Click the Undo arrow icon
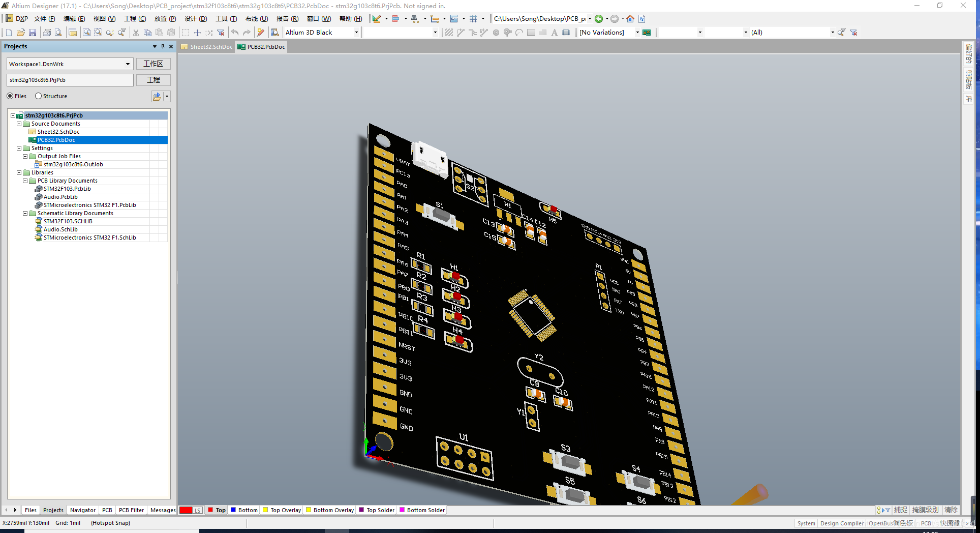Screen dimensions: 980x533 pyautogui.click(x=235, y=33)
